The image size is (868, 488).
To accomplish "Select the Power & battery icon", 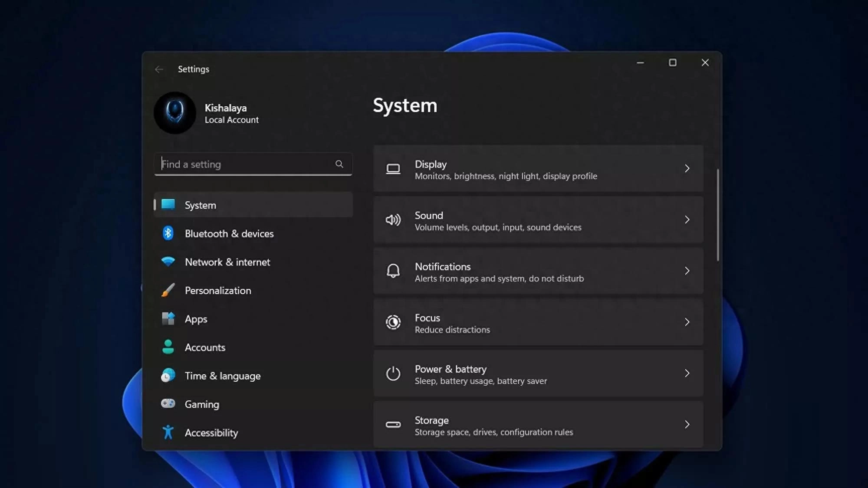I will coord(393,373).
